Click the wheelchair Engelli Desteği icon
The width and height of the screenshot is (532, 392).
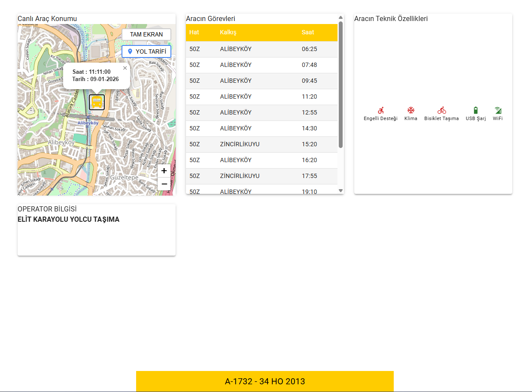380,110
